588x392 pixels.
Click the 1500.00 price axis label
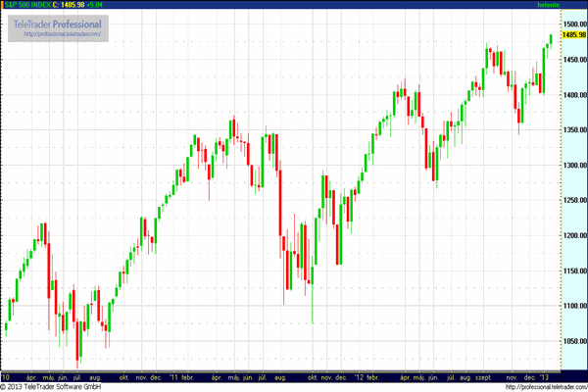573,24
